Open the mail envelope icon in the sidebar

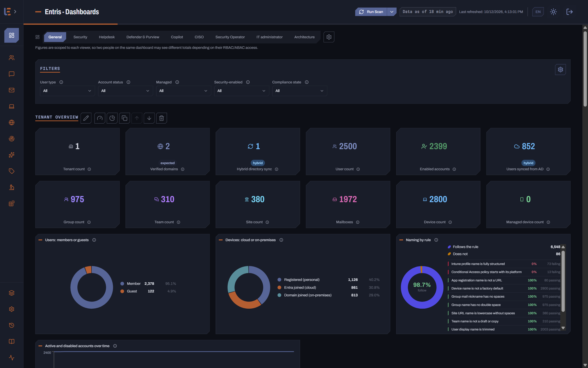point(12,90)
